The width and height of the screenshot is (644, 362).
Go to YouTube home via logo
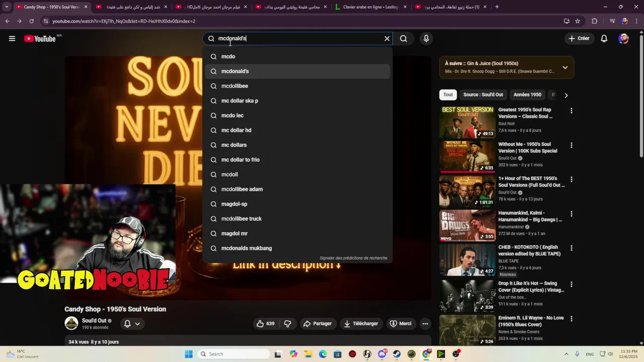click(x=40, y=39)
